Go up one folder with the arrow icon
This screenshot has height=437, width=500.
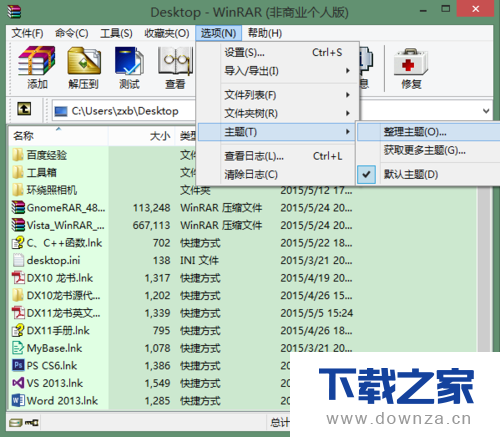coord(24,109)
